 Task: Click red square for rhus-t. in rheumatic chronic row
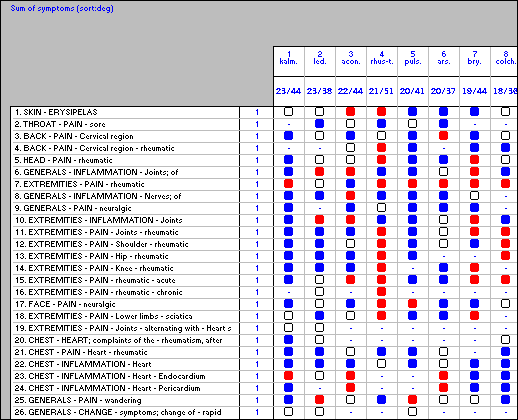pos(381,292)
